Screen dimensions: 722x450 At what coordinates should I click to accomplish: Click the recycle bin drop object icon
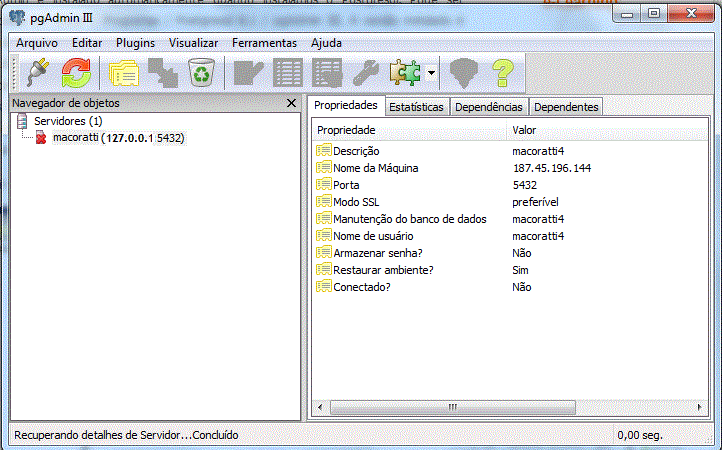pos(202,72)
